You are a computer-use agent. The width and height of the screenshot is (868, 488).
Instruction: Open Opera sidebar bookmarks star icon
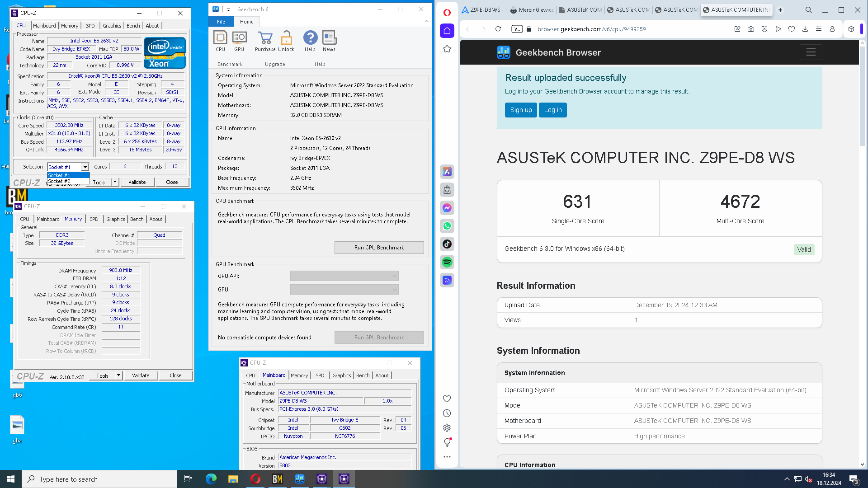(447, 49)
